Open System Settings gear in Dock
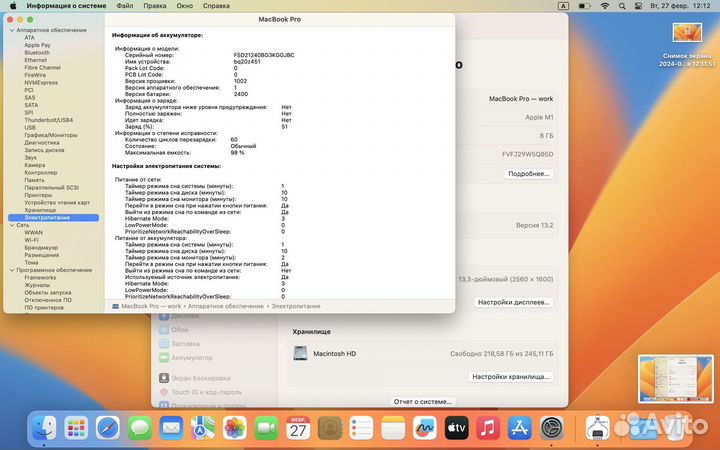The height and width of the screenshot is (450, 720). tap(551, 428)
